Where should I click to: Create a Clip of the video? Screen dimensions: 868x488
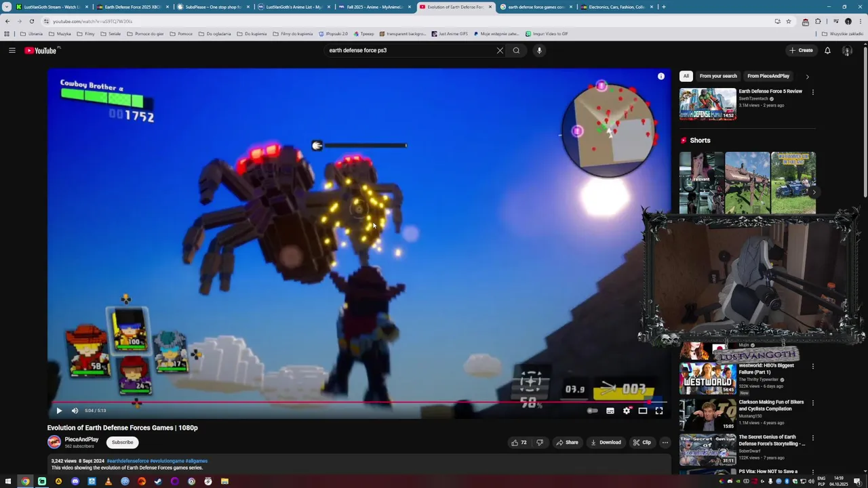[642, 443]
